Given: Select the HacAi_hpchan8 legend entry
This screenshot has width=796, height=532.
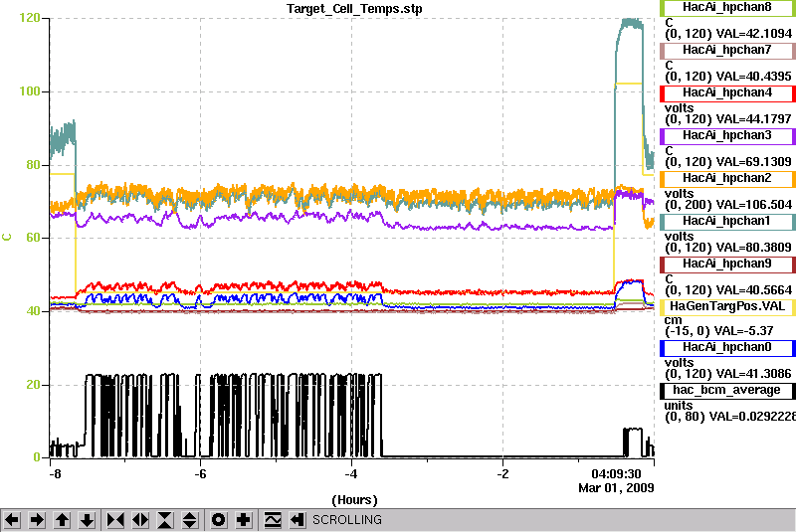Looking at the screenshot, I should pos(727,8).
